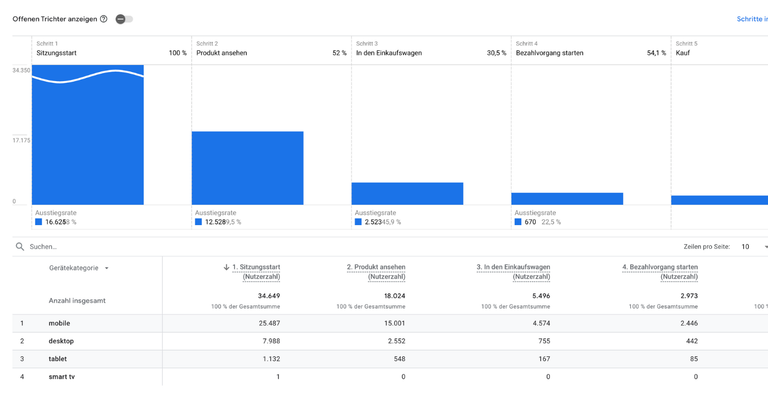Click the 30,5 % completion rate
The width and height of the screenshot is (768, 393).
[497, 53]
